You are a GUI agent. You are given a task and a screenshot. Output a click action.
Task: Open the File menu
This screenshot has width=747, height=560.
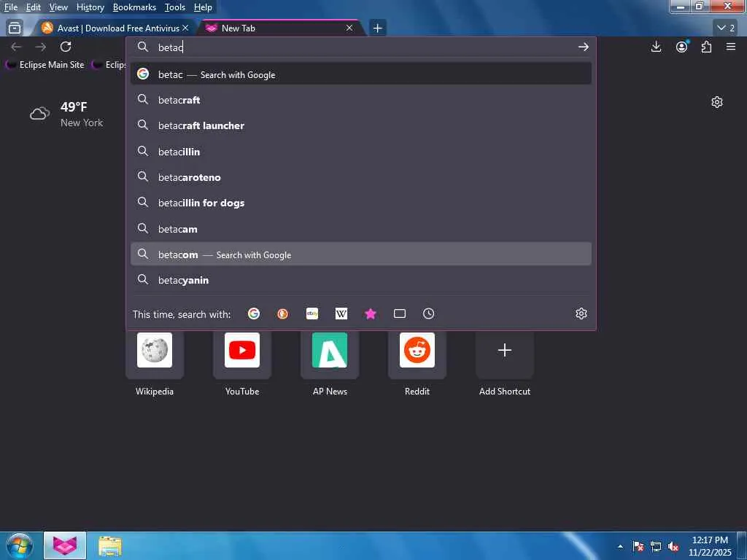10,7
